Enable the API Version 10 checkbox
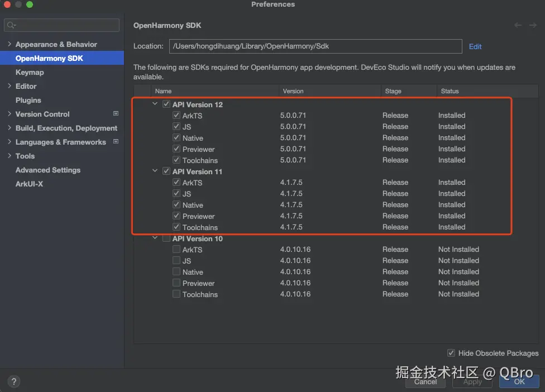This screenshot has width=545, height=392. [x=166, y=238]
